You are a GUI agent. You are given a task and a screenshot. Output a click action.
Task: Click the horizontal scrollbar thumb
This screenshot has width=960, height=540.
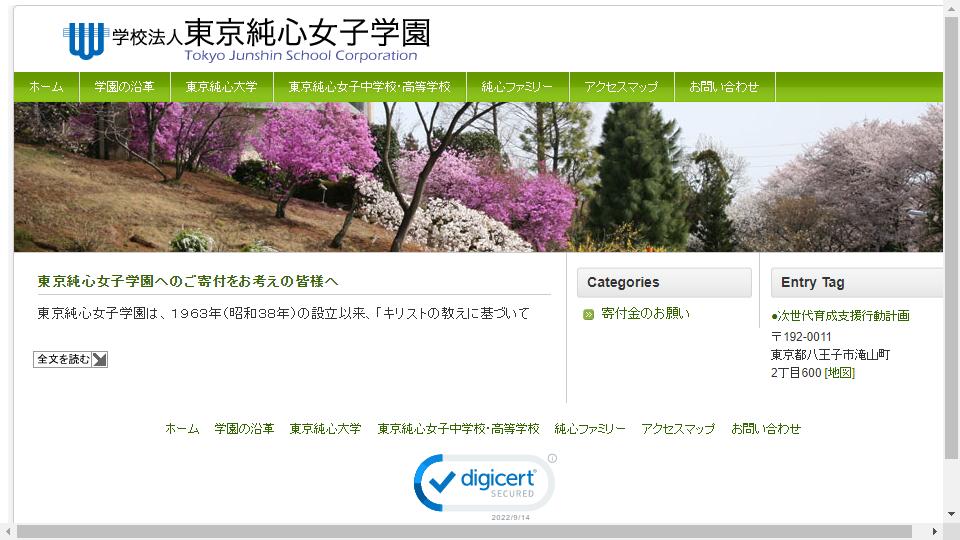click(x=464, y=531)
